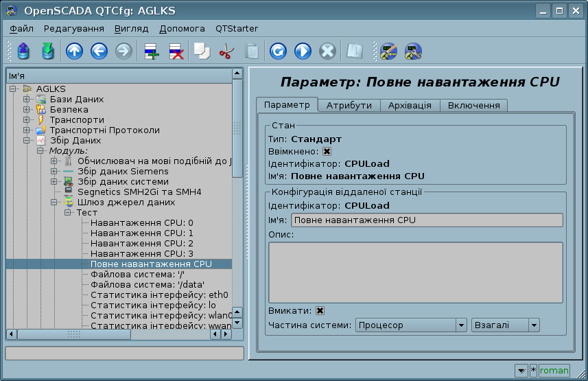
Task: Select the Транспорти lightning icon in tree
Action: click(41, 119)
